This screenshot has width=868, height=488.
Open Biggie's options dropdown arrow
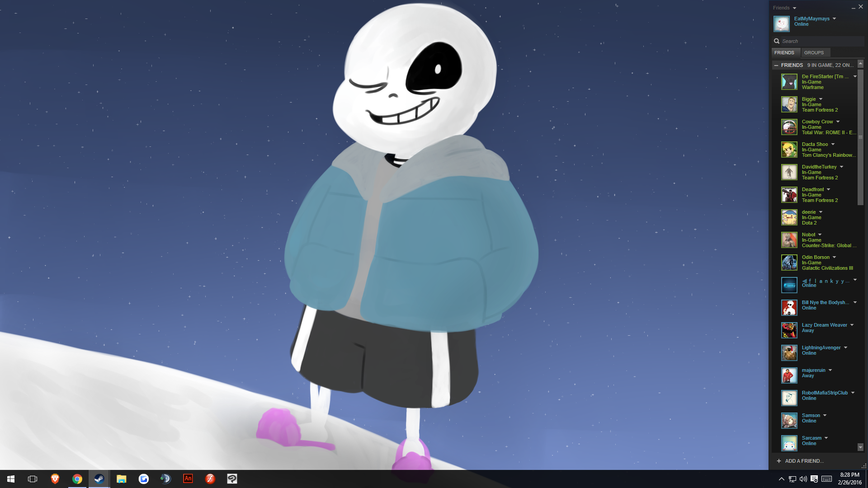821,99
